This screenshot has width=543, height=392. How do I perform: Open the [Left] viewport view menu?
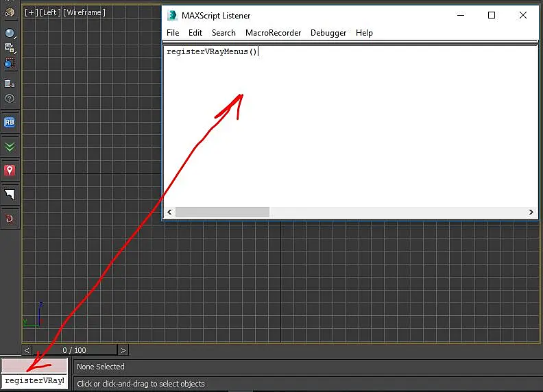[x=50, y=12]
